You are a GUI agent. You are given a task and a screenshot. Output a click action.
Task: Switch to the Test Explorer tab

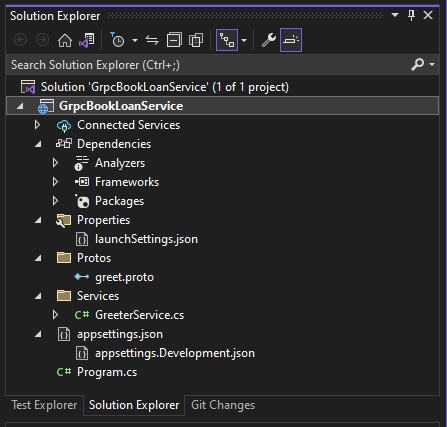pyautogui.click(x=44, y=405)
